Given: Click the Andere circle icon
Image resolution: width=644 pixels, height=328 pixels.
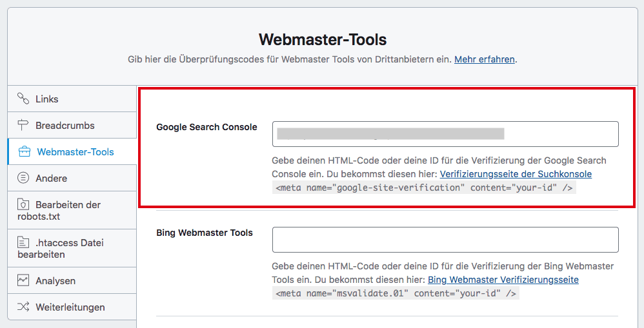Looking at the screenshot, I should point(23,178).
